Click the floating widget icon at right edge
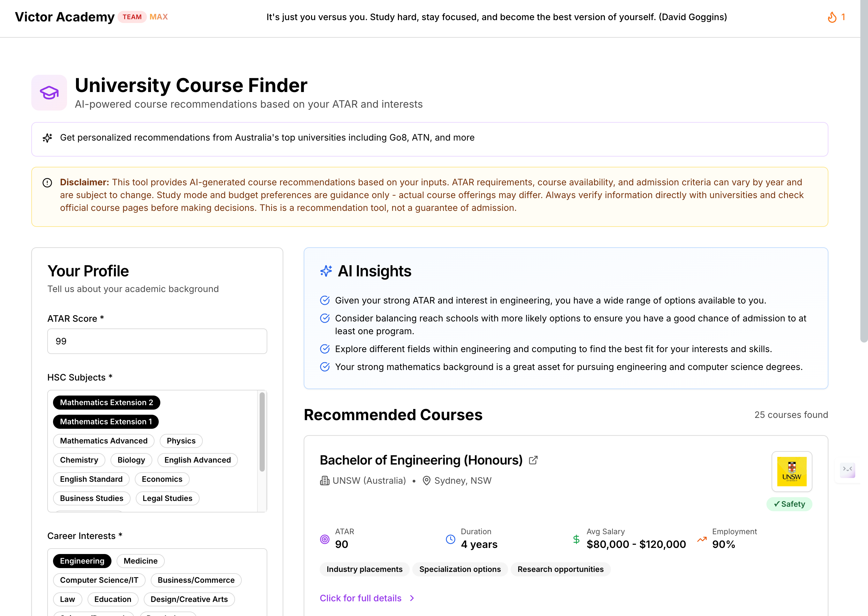This screenshot has height=616, width=868. 847,470
